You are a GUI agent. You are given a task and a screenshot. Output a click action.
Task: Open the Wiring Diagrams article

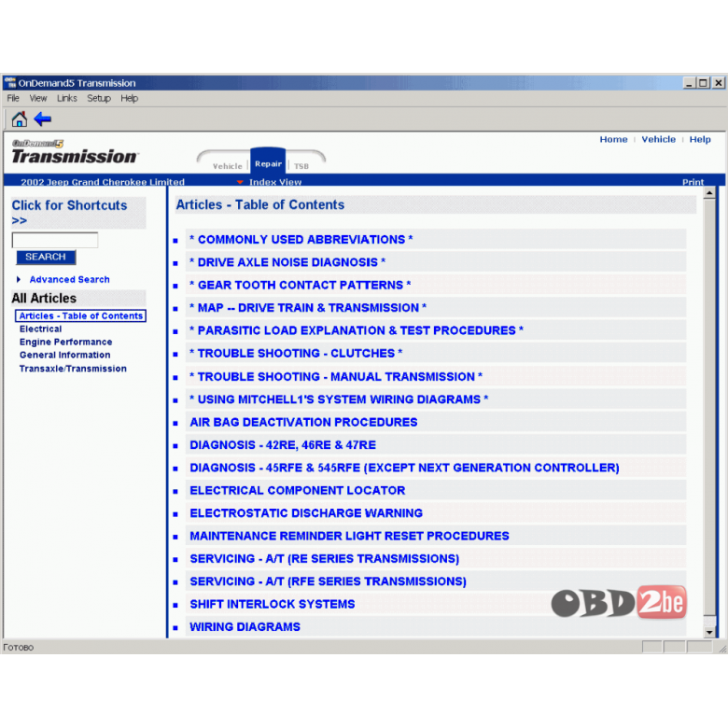tap(245, 627)
